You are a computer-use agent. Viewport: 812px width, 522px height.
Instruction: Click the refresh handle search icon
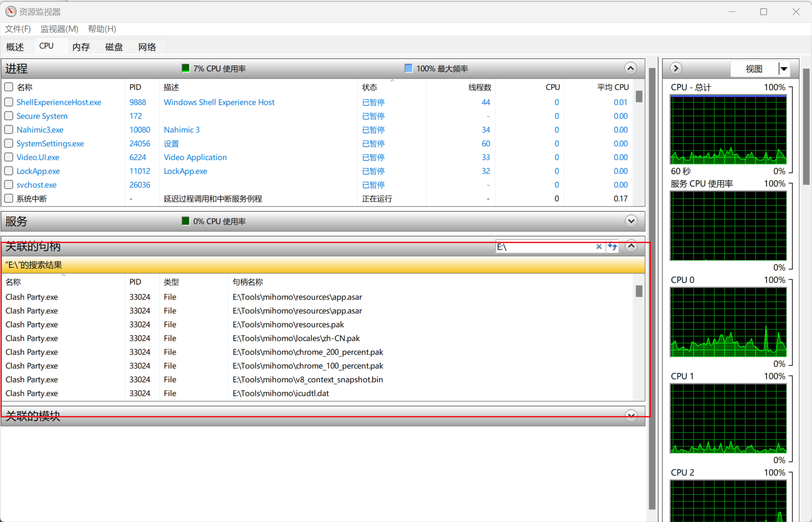pos(612,247)
